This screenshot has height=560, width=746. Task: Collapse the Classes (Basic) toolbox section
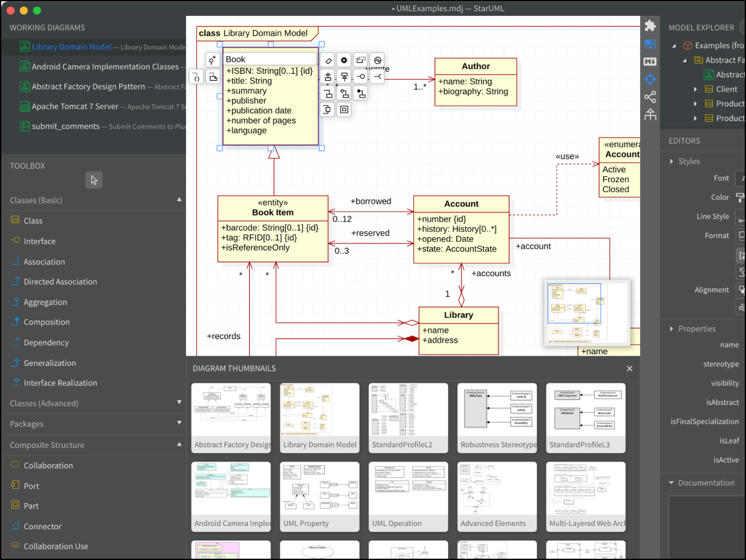pos(179,200)
